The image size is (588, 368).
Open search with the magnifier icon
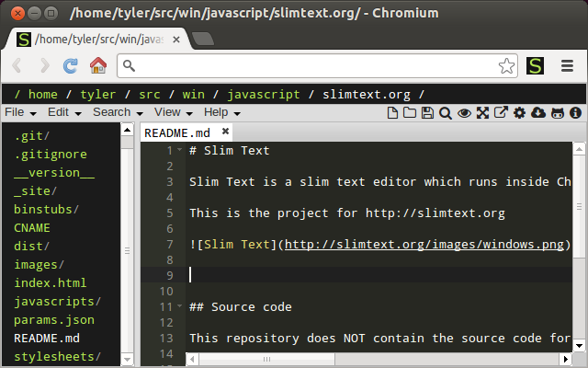pyautogui.click(x=446, y=113)
